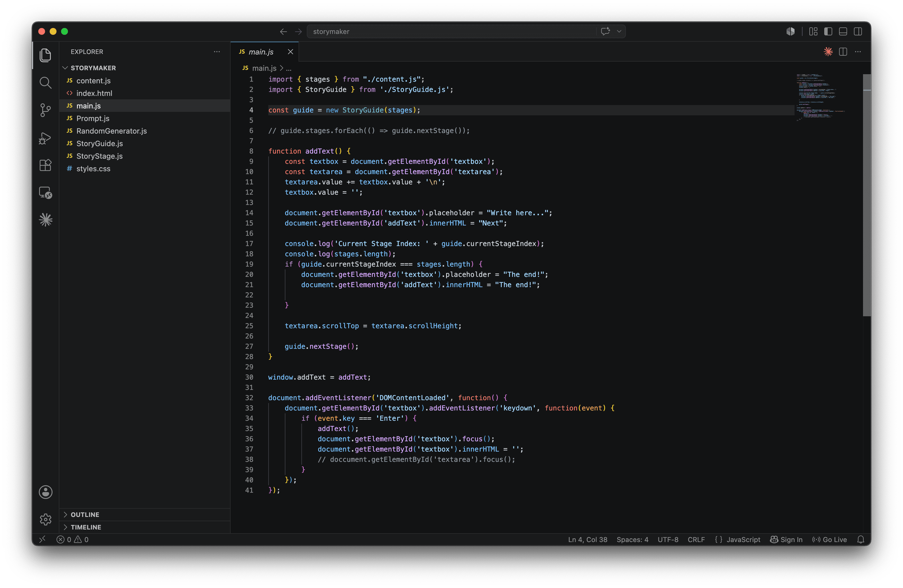Expand the TIMELINE section
The width and height of the screenshot is (903, 588).
[x=145, y=527]
